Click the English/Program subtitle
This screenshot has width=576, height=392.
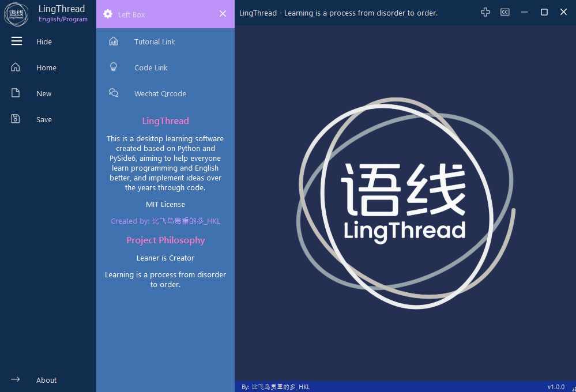pyautogui.click(x=63, y=19)
